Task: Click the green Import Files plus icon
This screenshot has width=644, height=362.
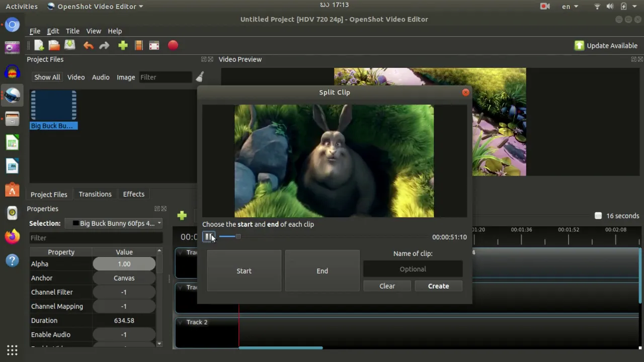Action: (x=123, y=46)
